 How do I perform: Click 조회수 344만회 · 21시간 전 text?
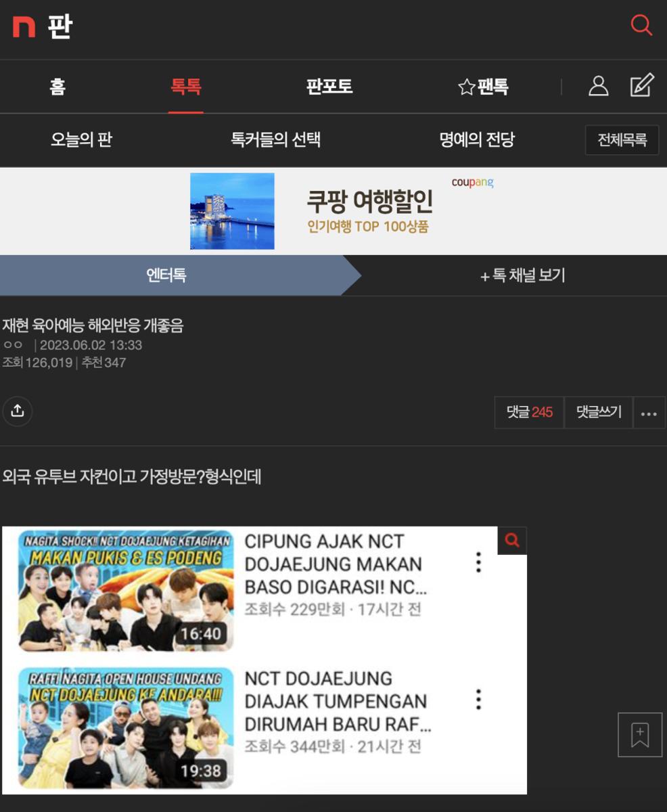click(x=333, y=747)
